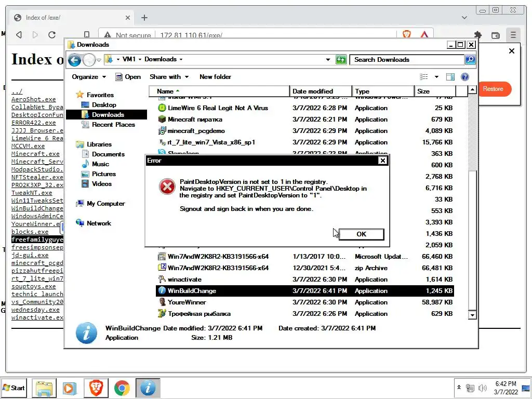Click Open in the explorer toolbar

point(128,77)
